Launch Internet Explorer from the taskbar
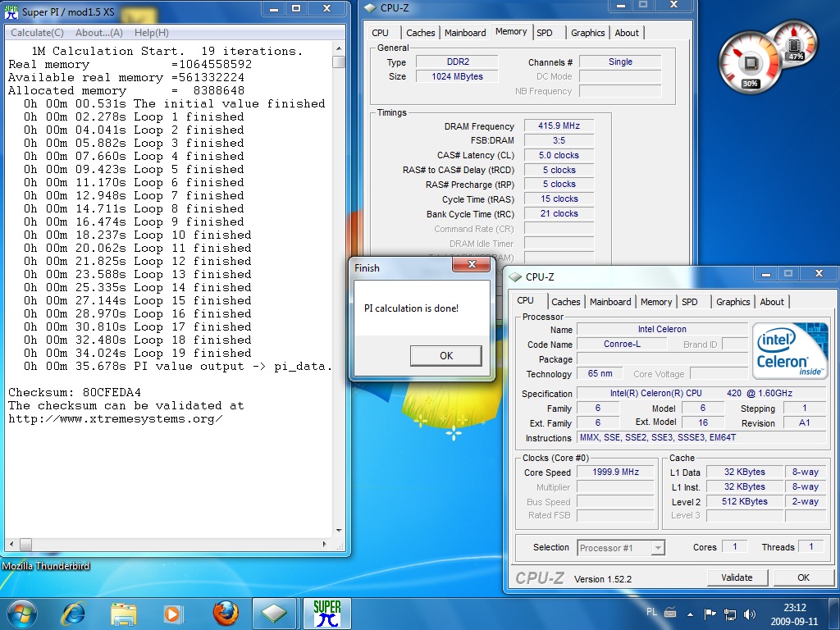This screenshot has height=630, width=840. [x=73, y=613]
